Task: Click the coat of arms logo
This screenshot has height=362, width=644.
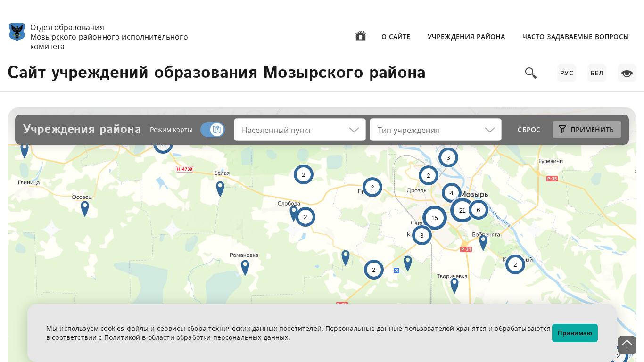Action: click(x=17, y=32)
